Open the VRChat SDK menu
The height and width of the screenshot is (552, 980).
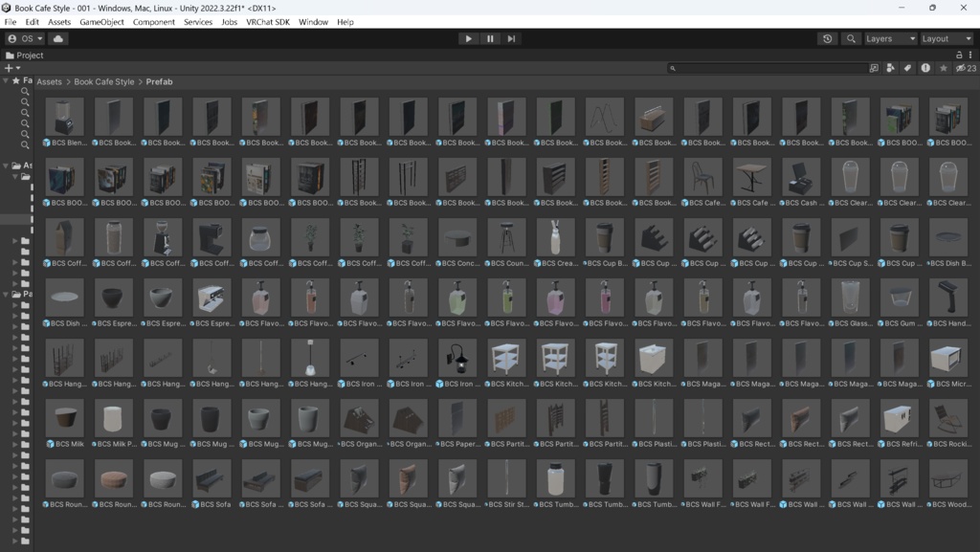(268, 22)
